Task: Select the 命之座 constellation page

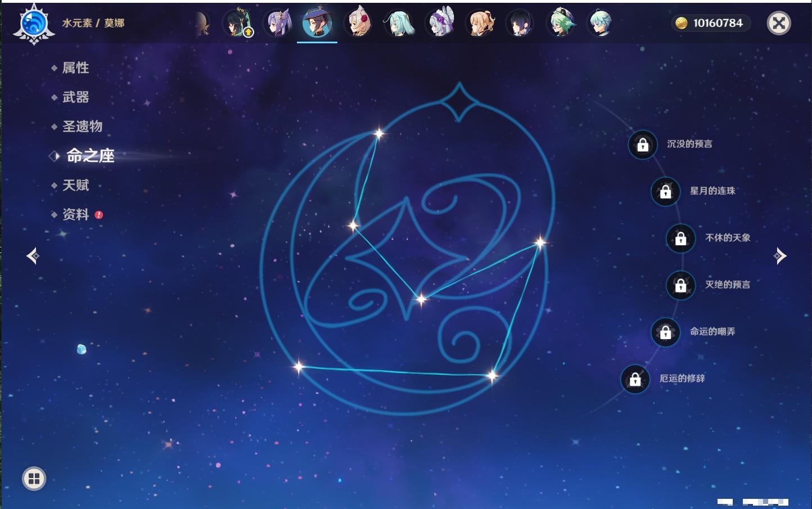Action: (x=91, y=156)
